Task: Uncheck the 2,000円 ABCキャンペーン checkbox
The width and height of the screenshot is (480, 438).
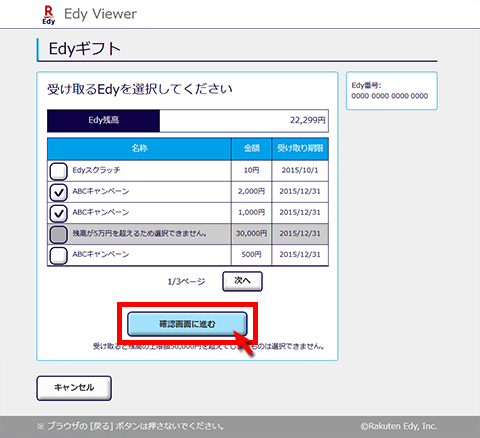Action: pyautogui.click(x=58, y=192)
